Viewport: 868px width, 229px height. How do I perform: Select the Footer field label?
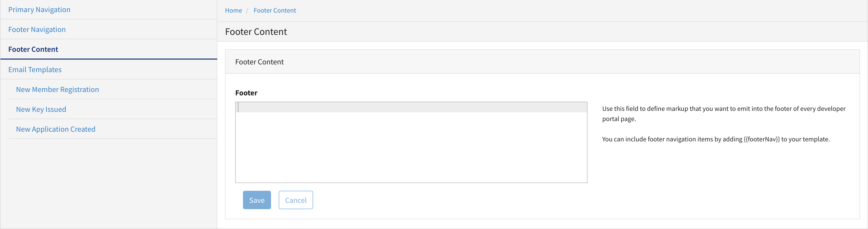246,93
